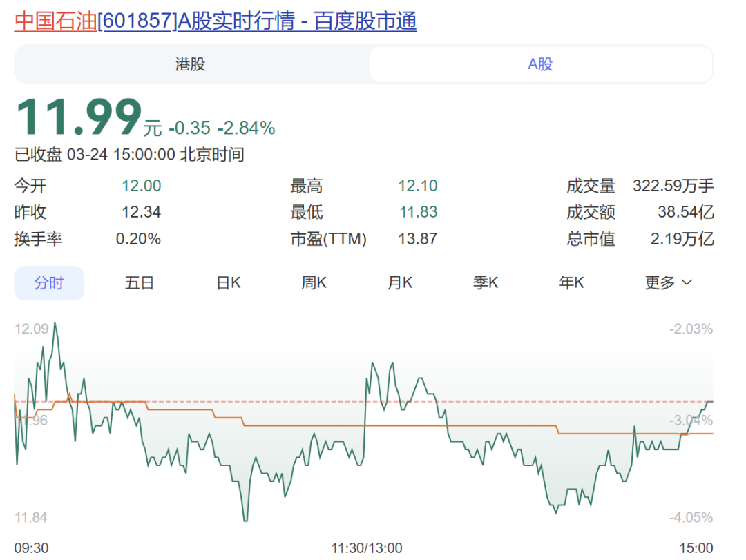Viewport: 746px width, 560px height.
Task: Switch to 季K quarterly chart
Action: (x=486, y=283)
